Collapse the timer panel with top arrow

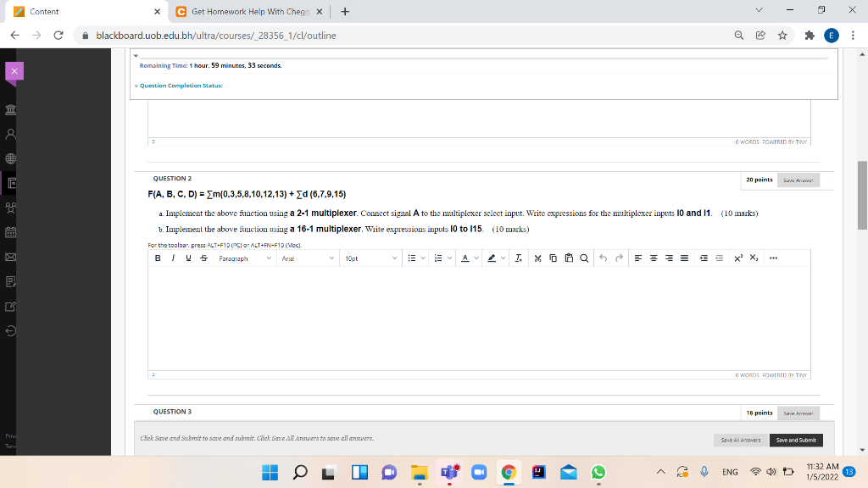coord(136,55)
